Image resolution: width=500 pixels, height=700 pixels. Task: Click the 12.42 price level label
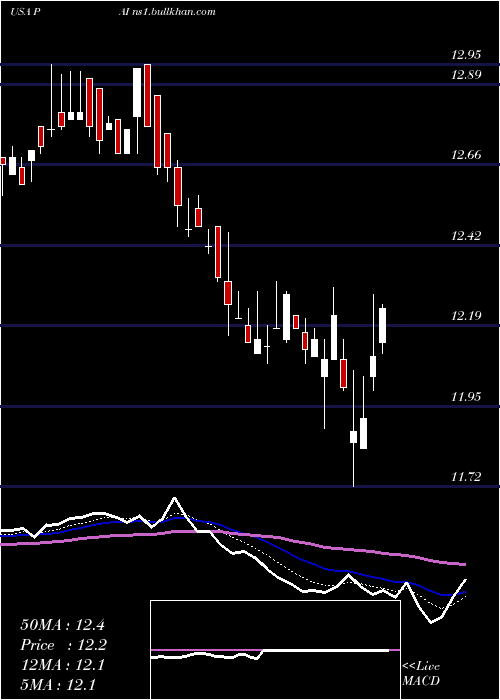tap(466, 235)
